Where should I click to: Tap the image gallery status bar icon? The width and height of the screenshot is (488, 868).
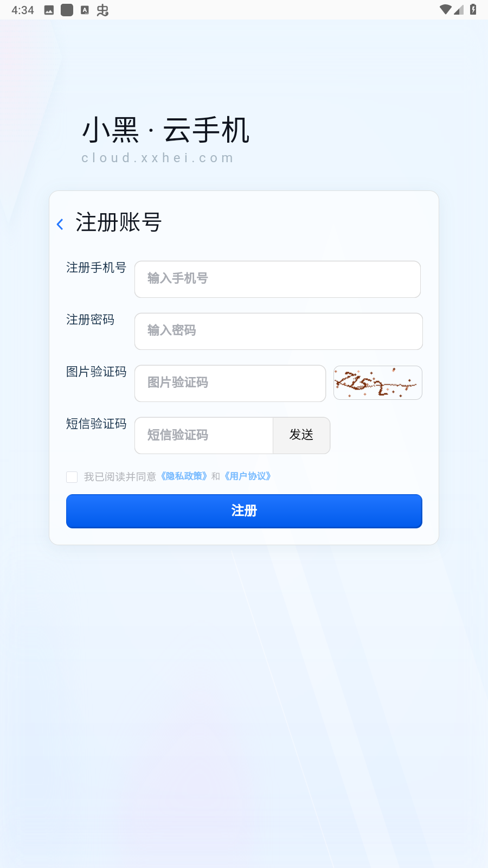coord(49,10)
